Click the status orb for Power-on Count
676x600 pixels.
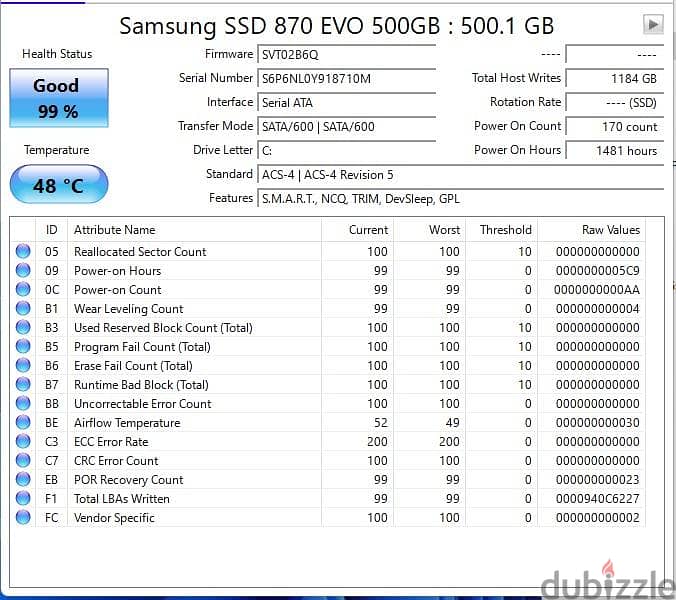click(23, 289)
